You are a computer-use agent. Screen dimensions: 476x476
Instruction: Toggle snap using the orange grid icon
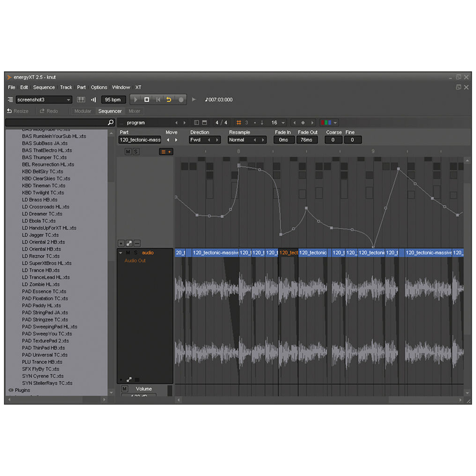pos(238,123)
